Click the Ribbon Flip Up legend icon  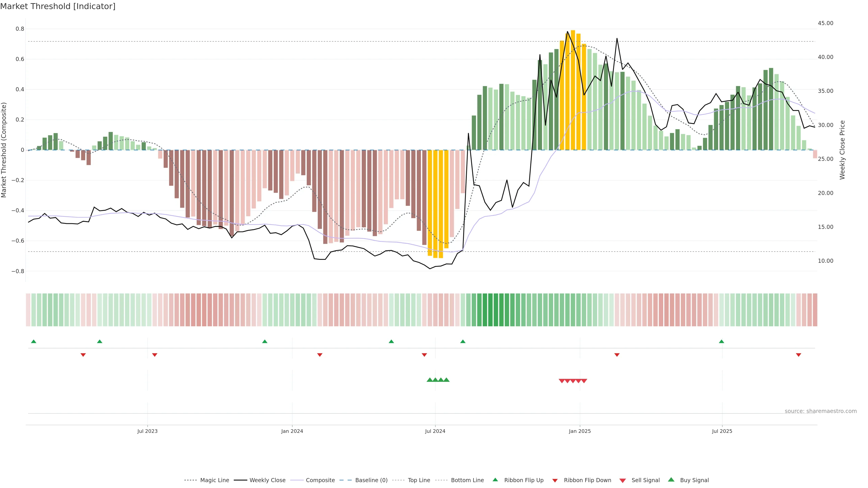click(495, 480)
